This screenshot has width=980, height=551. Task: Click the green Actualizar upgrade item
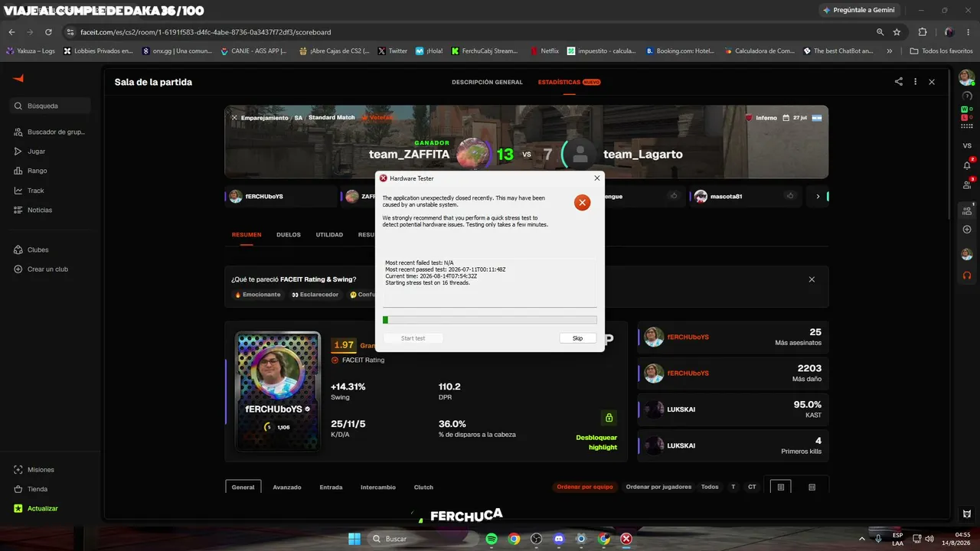36,508
